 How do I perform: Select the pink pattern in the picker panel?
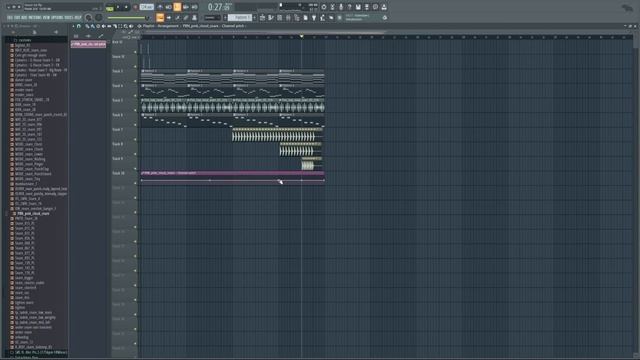coord(88,44)
